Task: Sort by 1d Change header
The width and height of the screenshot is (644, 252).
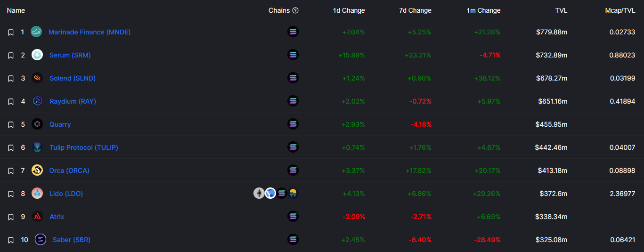Action: coord(349,10)
